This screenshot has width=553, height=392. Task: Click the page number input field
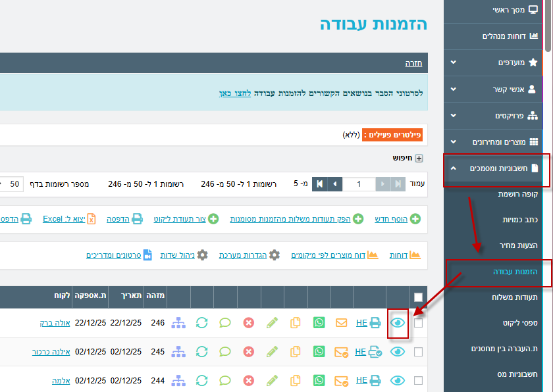pos(359,184)
